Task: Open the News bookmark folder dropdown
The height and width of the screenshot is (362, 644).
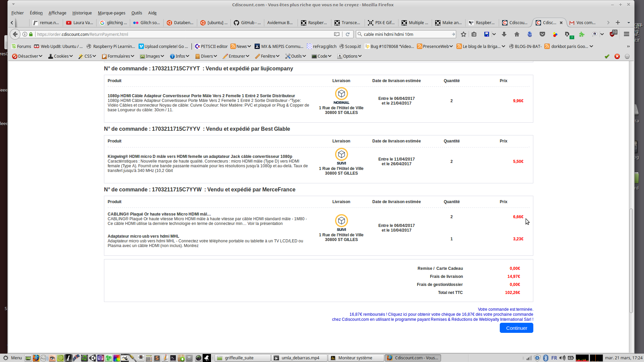Action: pos(241,46)
